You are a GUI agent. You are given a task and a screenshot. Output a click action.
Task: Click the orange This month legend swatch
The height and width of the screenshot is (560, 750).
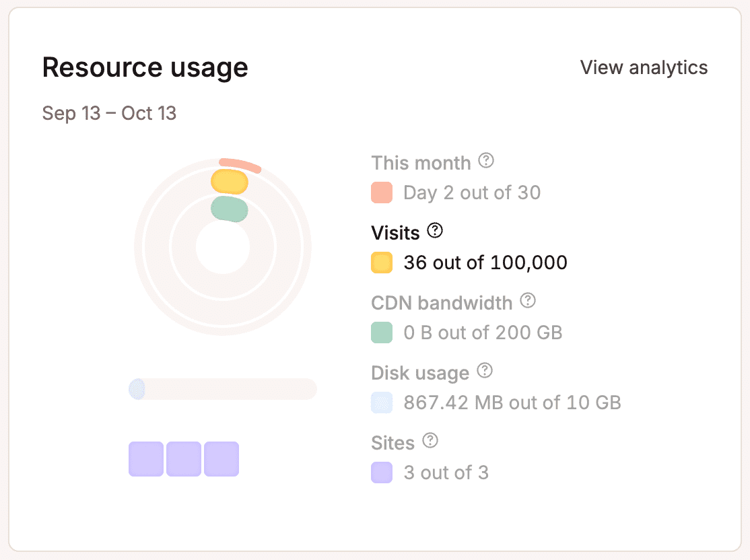click(382, 193)
